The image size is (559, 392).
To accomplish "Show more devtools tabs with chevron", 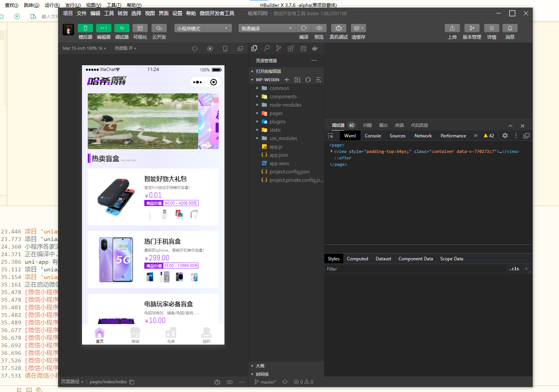I will [475, 135].
